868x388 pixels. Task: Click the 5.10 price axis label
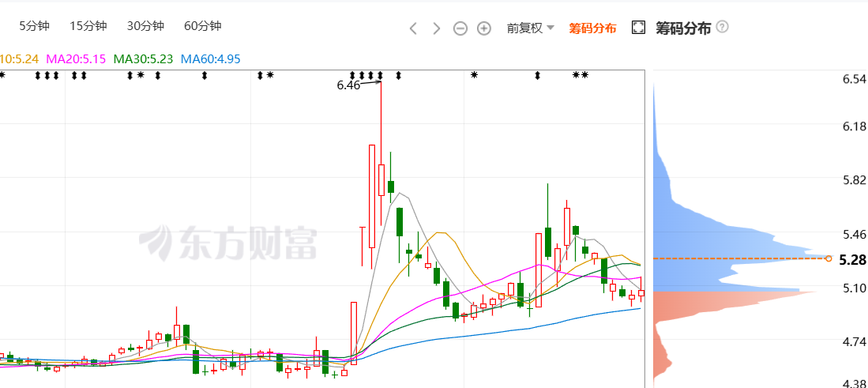[x=854, y=288]
